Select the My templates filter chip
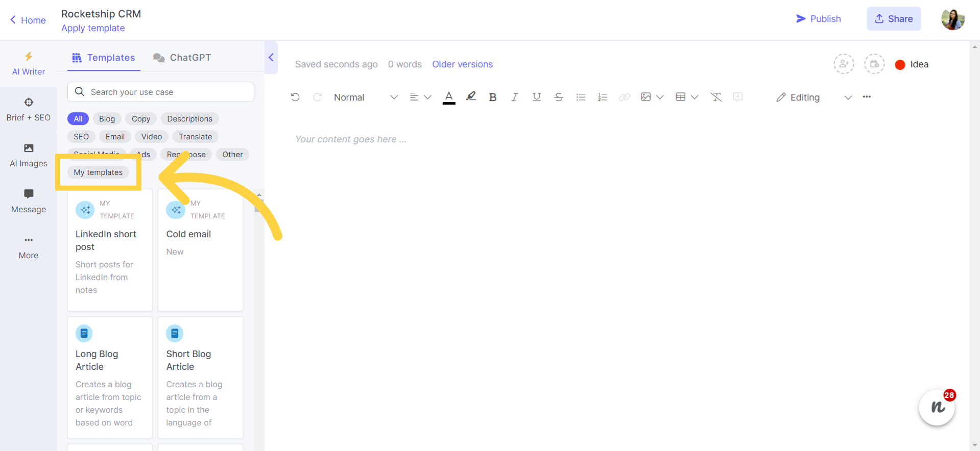Viewport: 980px width, 451px height. [98, 172]
